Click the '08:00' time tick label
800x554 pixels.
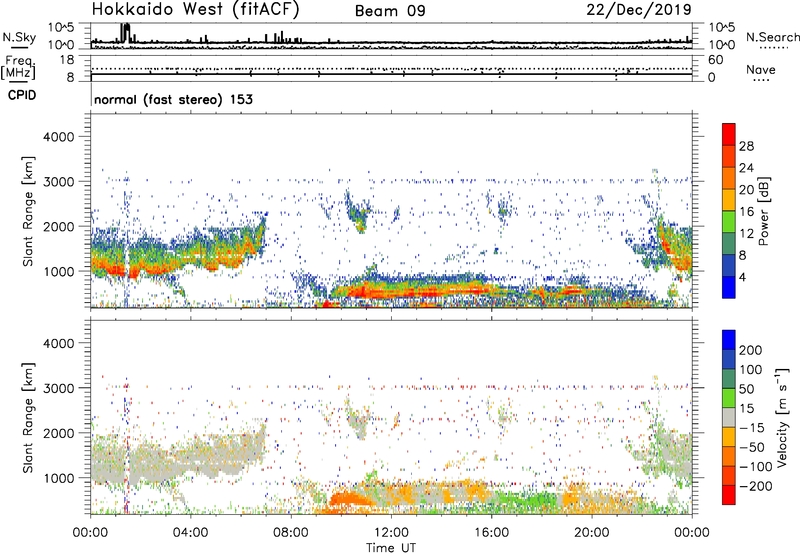coord(291,533)
